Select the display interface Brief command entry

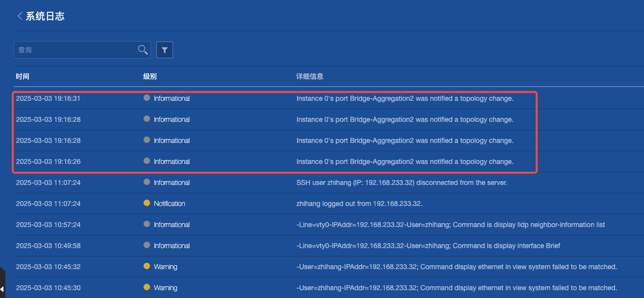click(428, 246)
